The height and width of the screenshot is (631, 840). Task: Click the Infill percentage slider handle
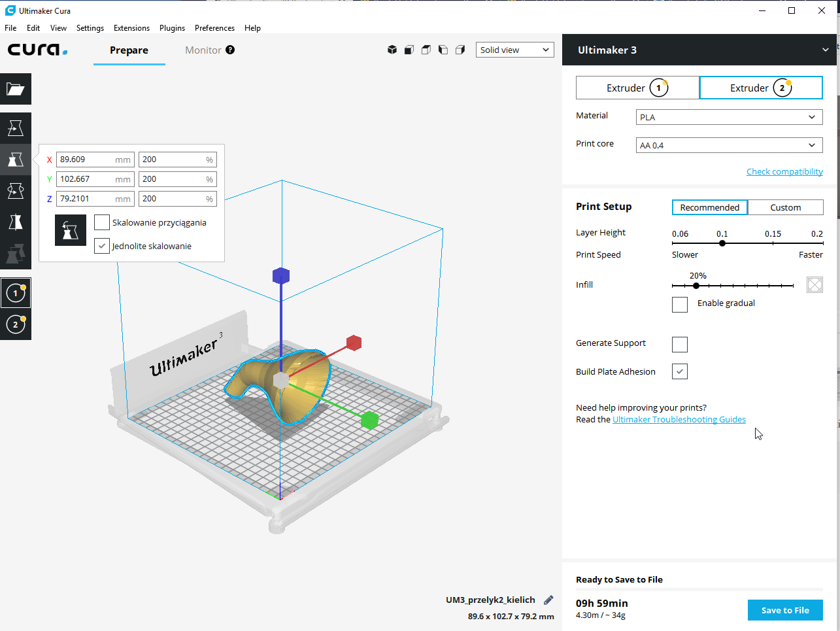pos(696,286)
